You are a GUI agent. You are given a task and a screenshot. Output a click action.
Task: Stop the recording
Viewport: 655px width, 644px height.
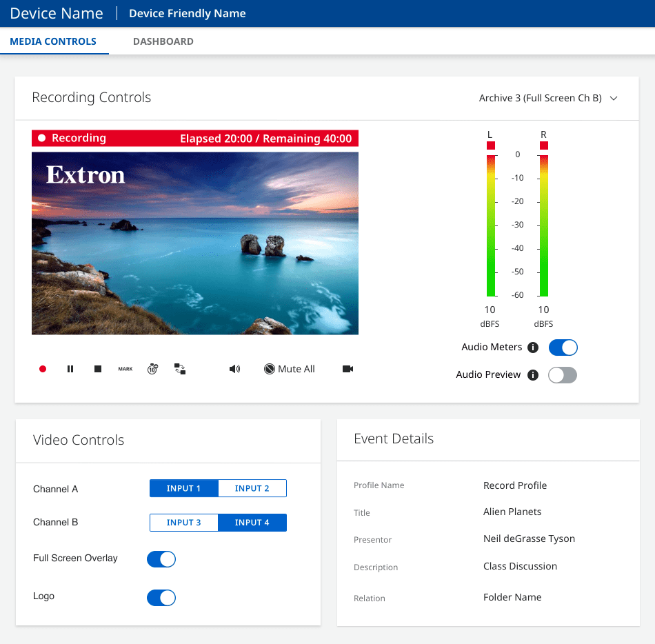[98, 369]
